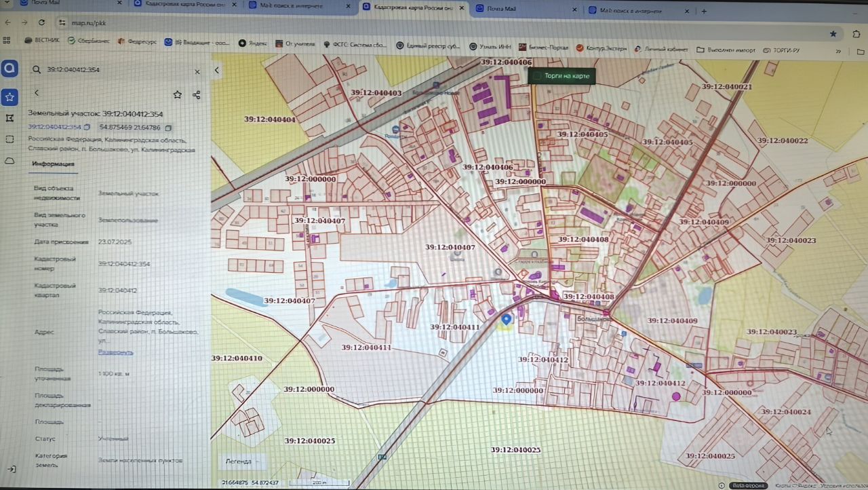Open the Личный кабинет bookmark
This screenshot has height=490, width=868.
click(660, 49)
